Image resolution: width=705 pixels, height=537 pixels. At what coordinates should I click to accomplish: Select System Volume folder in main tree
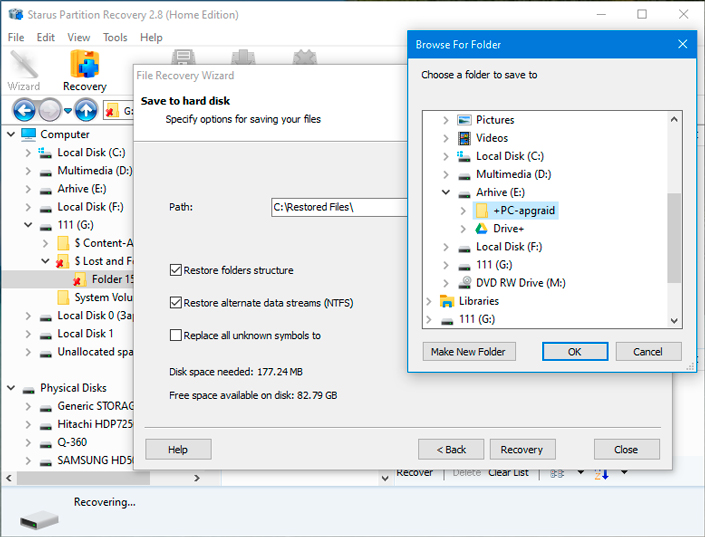pyautogui.click(x=103, y=297)
